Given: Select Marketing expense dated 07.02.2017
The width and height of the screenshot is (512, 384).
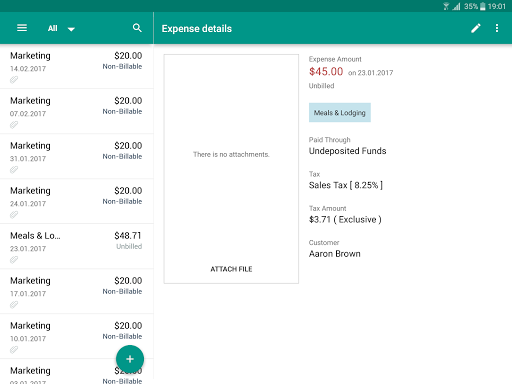Looking at the screenshot, I should [x=77, y=111].
